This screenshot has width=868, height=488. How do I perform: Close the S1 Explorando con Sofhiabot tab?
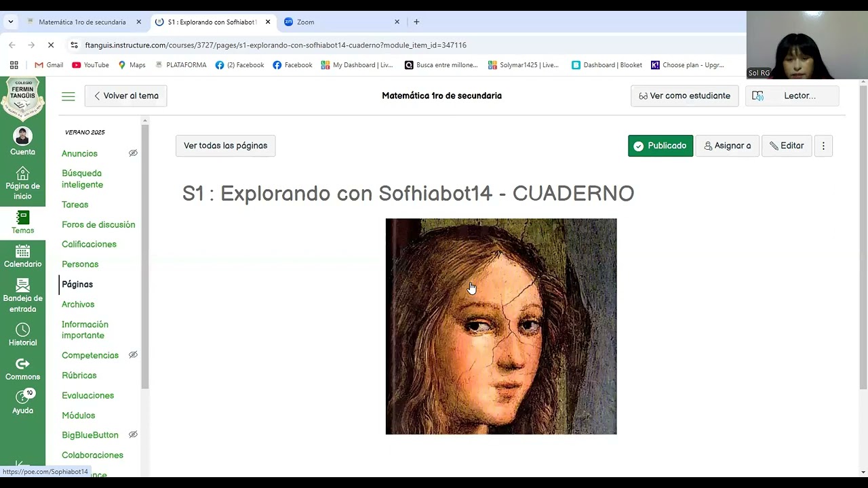268,22
